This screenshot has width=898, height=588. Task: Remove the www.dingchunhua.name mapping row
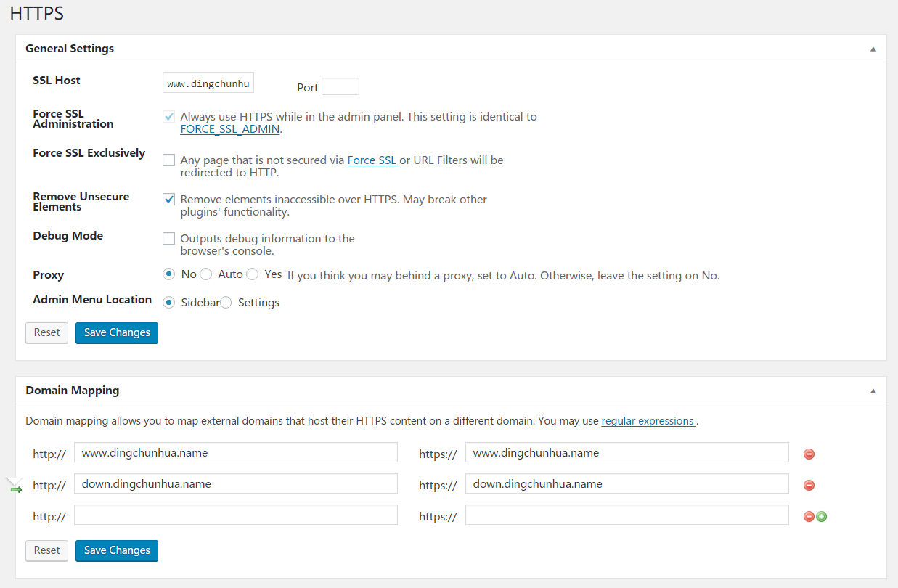(809, 454)
